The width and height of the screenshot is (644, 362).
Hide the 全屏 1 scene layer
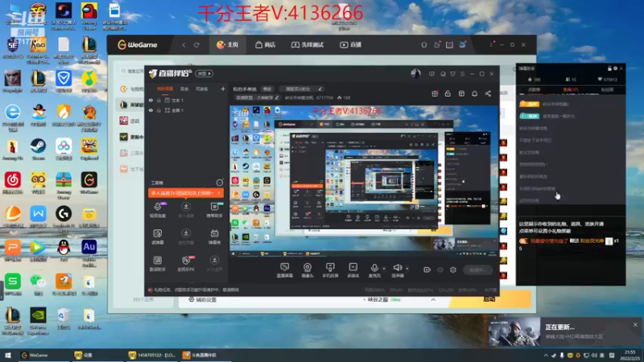151,110
